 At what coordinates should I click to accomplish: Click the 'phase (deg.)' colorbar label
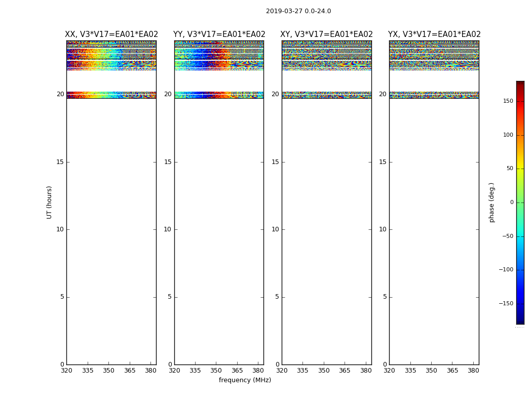pos(491,202)
